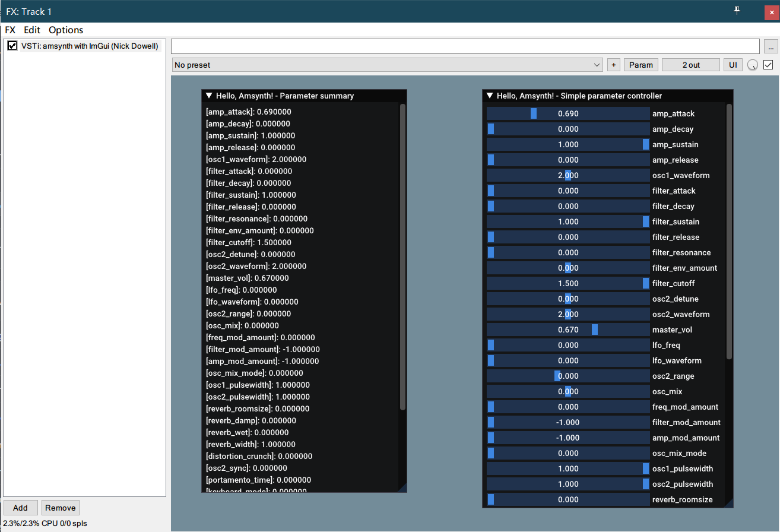Screen dimensions: 780x532
Task: Toggle the plugin bypass checkbox near UI
Action: point(768,65)
